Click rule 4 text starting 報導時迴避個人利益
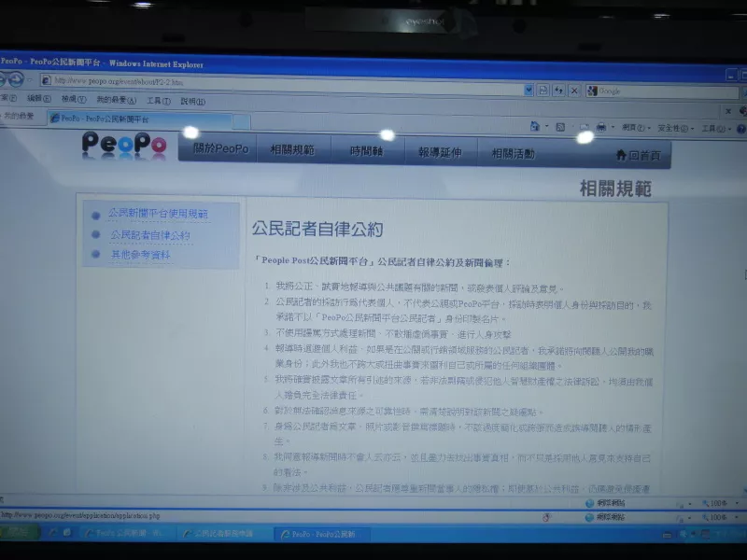Viewport: 747px width, 560px height. (464, 357)
